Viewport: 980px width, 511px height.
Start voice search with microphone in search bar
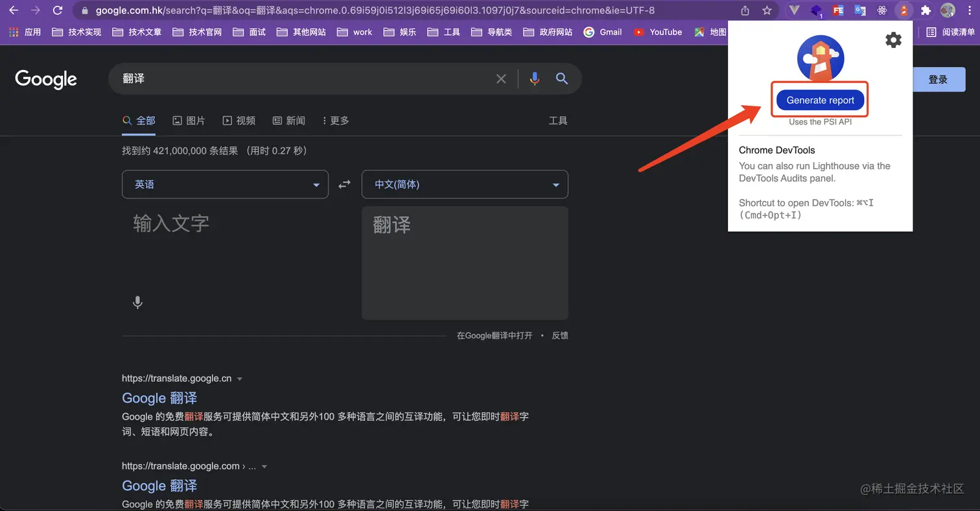[x=534, y=78]
